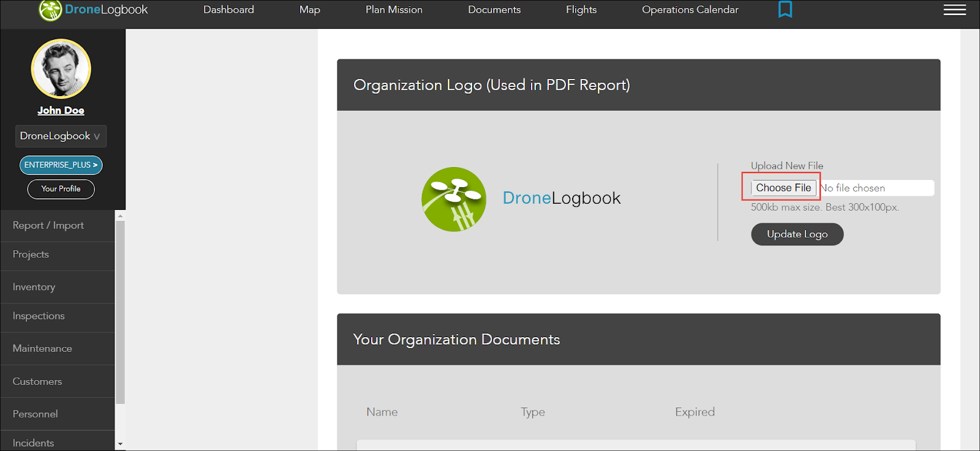Click the 'Upload New File' label
The width and height of the screenshot is (980, 451).
tap(787, 166)
